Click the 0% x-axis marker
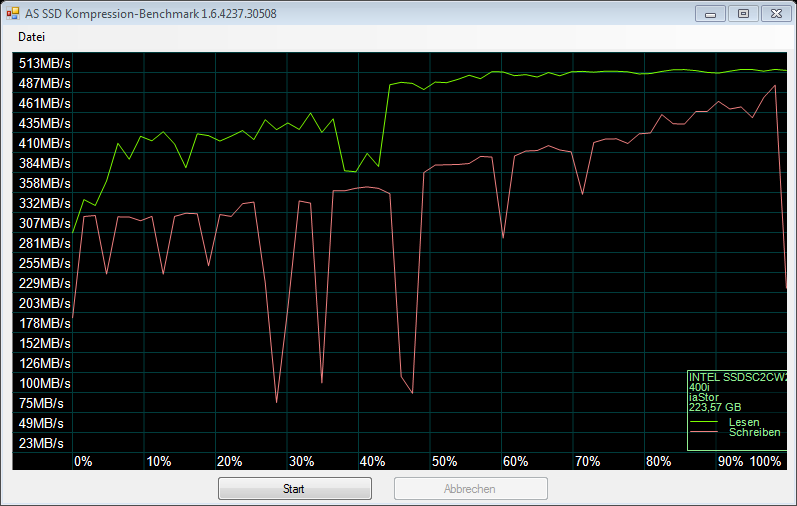Viewport: 797px width, 506px height. click(x=83, y=461)
